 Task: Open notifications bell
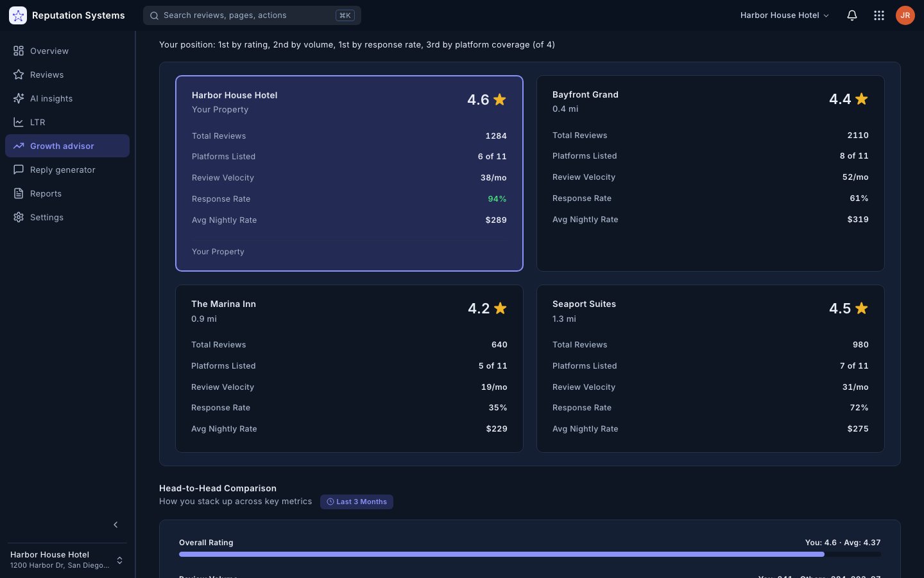(852, 15)
